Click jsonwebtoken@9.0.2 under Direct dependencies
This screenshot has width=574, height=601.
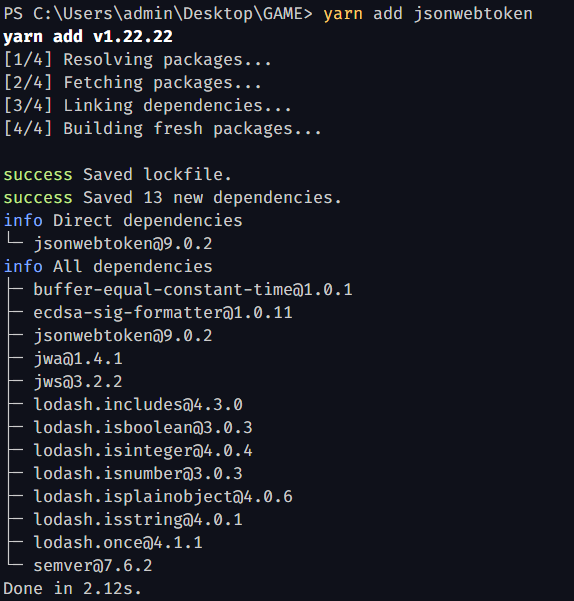[x=123, y=244]
